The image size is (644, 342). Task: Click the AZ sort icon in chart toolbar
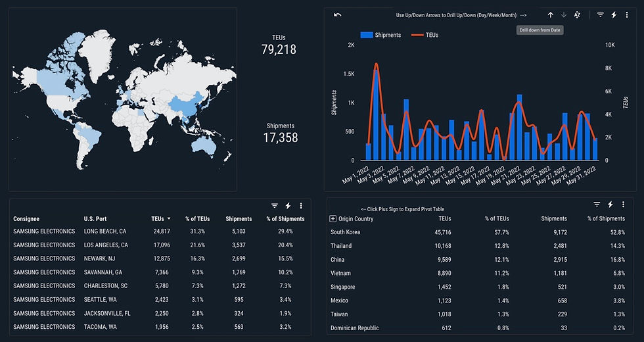[577, 14]
